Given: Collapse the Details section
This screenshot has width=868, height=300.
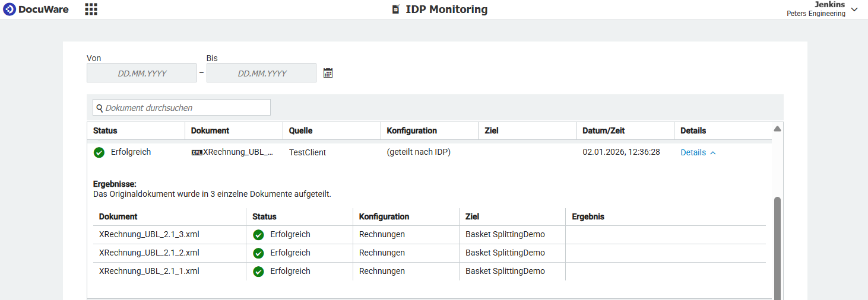Looking at the screenshot, I should click(x=698, y=152).
